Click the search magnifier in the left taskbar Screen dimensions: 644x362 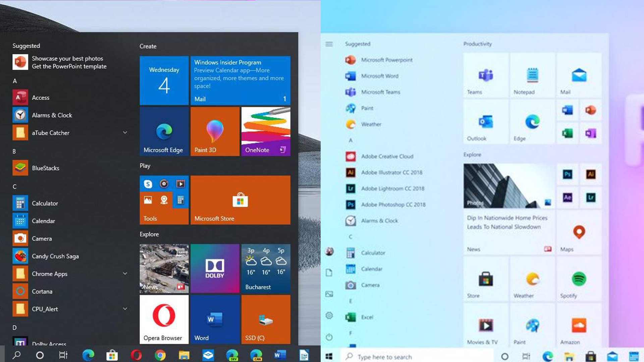tap(16, 355)
